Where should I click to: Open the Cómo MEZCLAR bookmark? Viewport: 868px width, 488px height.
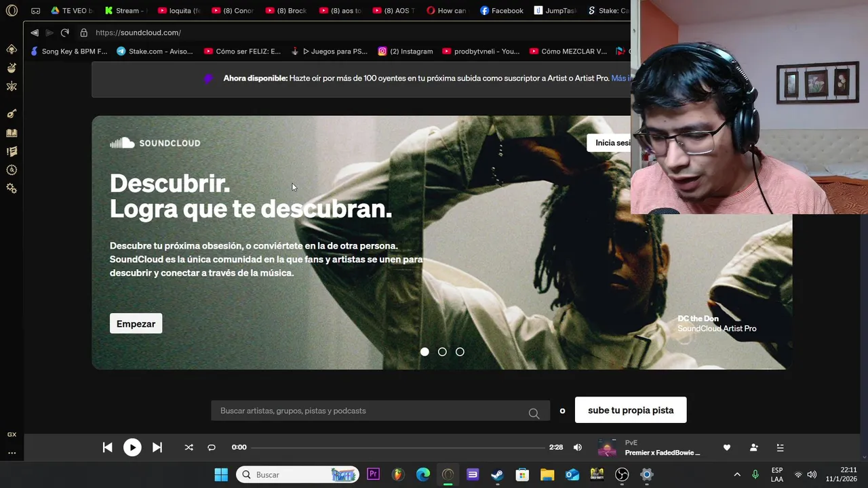[568, 51]
